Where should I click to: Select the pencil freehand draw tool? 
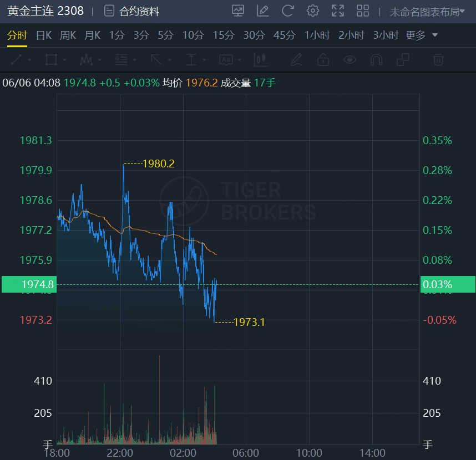[296, 60]
